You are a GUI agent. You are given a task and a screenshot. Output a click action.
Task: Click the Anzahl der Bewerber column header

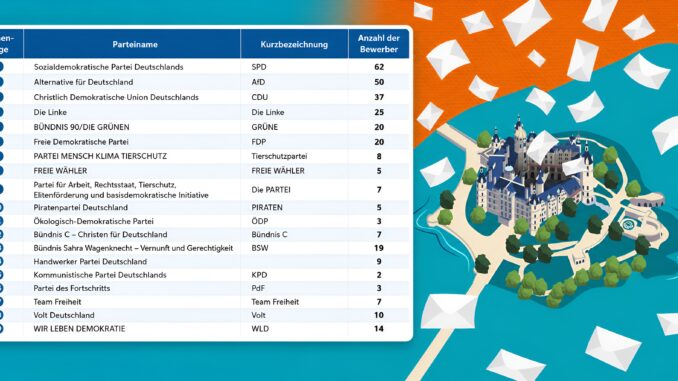click(378, 44)
